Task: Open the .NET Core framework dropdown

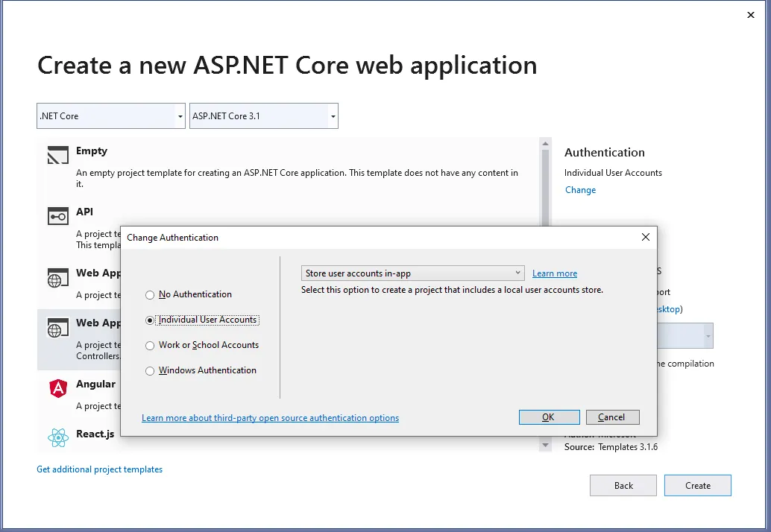Action: 110,115
